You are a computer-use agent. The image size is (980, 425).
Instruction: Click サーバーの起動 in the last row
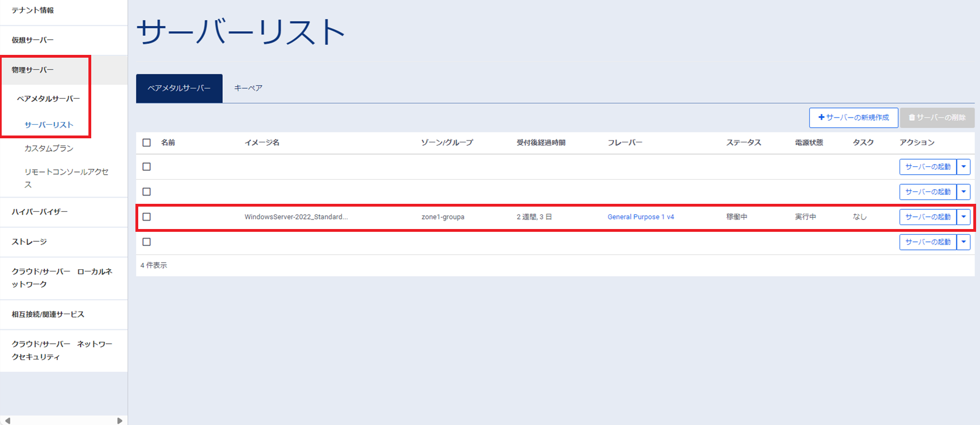928,242
